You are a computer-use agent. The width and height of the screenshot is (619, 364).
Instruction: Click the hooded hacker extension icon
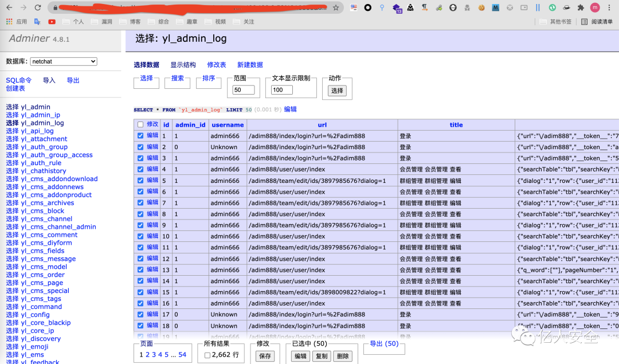click(x=410, y=7)
